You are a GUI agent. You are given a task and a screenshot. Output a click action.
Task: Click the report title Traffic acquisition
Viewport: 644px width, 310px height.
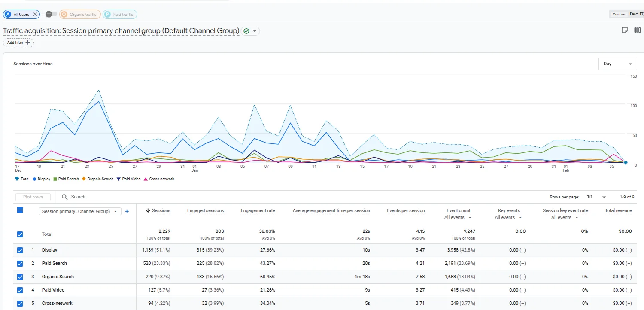pos(121,31)
